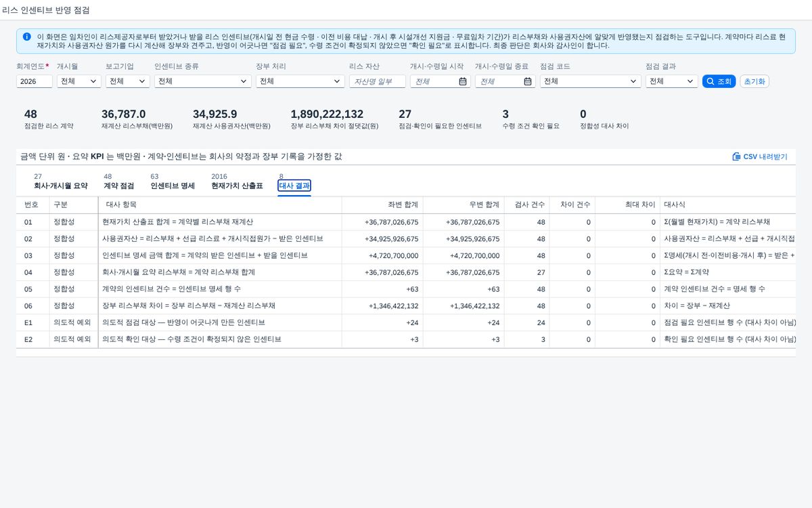Click the +4,720,700,000 left-sum cell

pos(382,255)
